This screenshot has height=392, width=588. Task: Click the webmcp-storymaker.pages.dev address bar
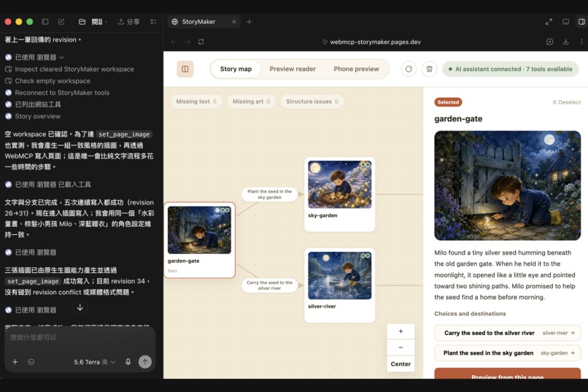tap(371, 42)
